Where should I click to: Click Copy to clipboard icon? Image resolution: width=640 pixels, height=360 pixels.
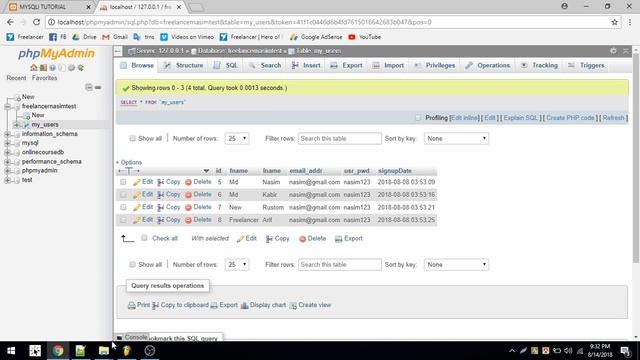pyautogui.click(x=156, y=305)
